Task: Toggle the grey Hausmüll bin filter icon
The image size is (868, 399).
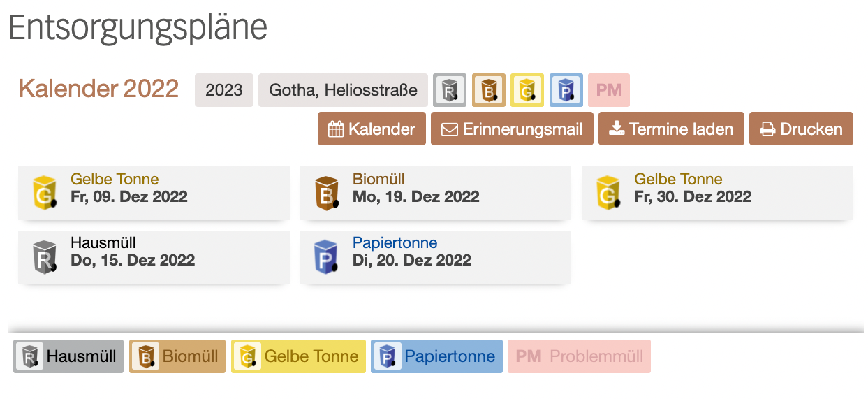Action: [450, 90]
